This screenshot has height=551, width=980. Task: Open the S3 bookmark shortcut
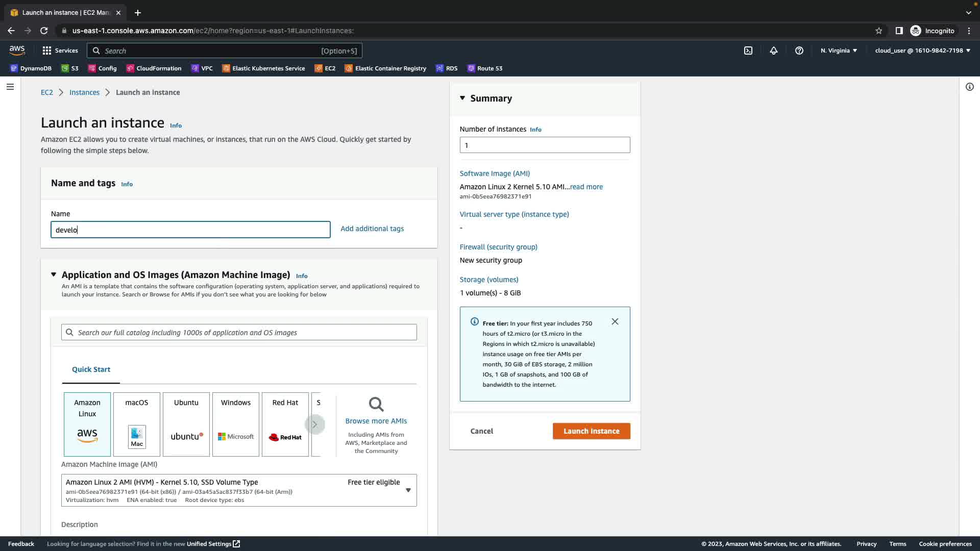(70, 68)
